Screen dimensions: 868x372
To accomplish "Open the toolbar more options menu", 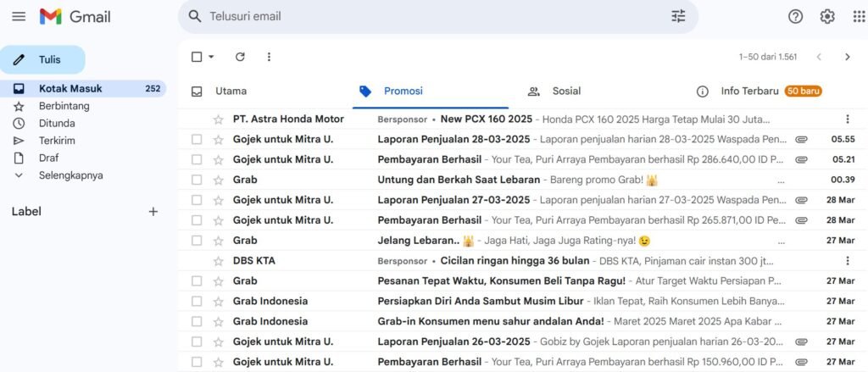I will [269, 57].
